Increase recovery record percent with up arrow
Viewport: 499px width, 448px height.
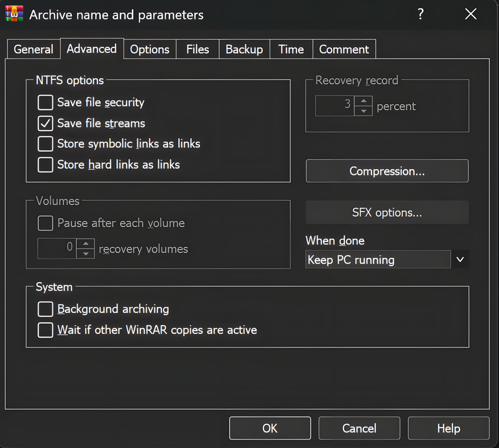[x=363, y=101]
